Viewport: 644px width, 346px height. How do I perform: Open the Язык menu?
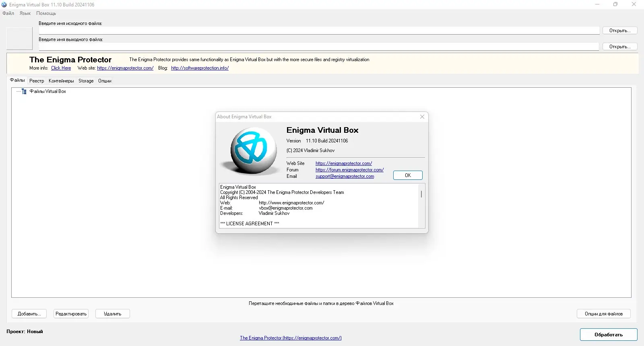pos(25,13)
